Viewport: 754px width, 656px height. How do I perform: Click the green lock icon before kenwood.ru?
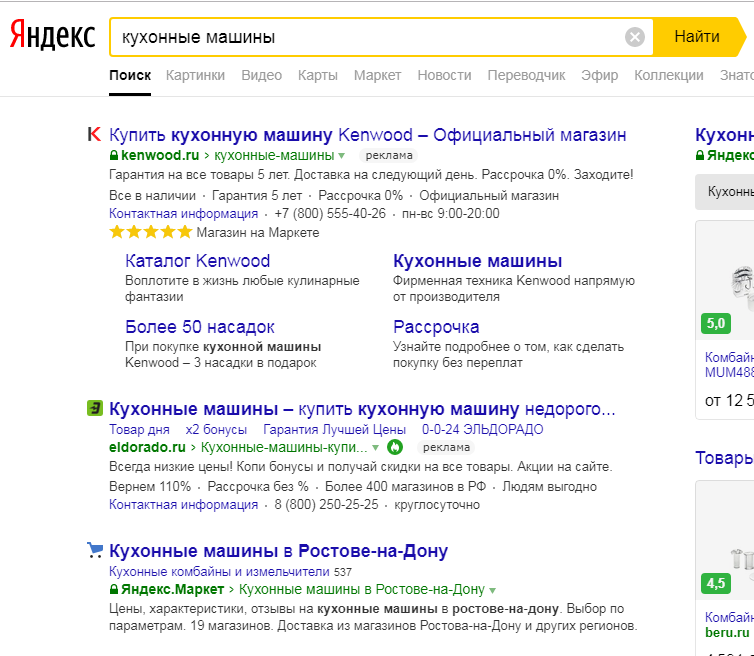tap(114, 155)
